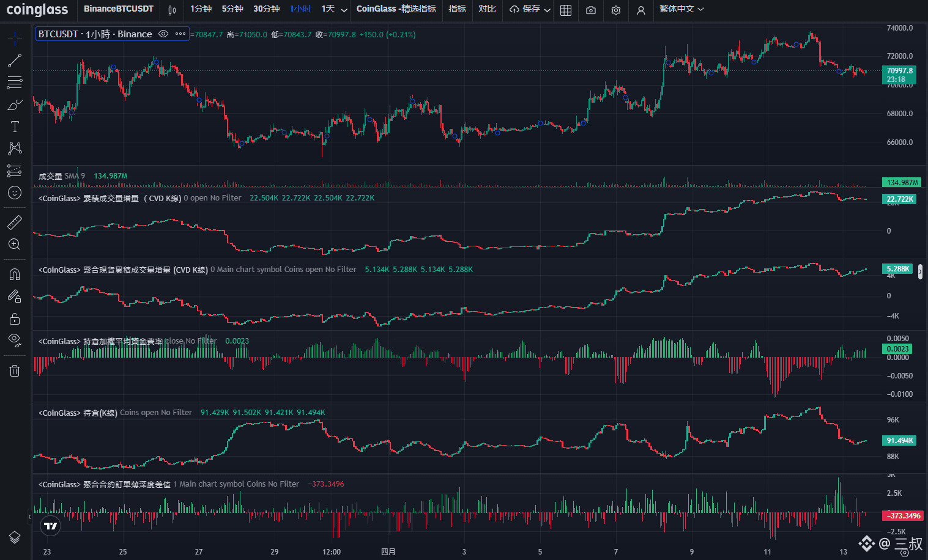The width and height of the screenshot is (928, 560).
Task: Open the candlestick chart type selector
Action: click(172, 10)
